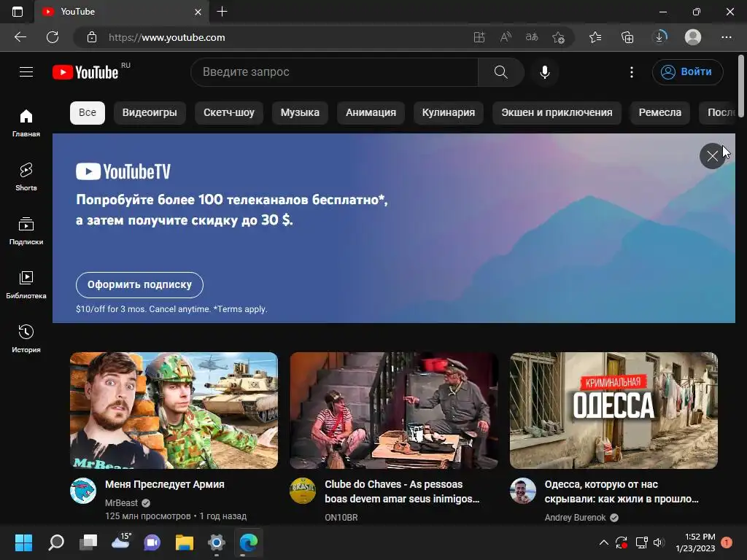Open Библиотека in sidebar
747x560 pixels.
coord(26,285)
